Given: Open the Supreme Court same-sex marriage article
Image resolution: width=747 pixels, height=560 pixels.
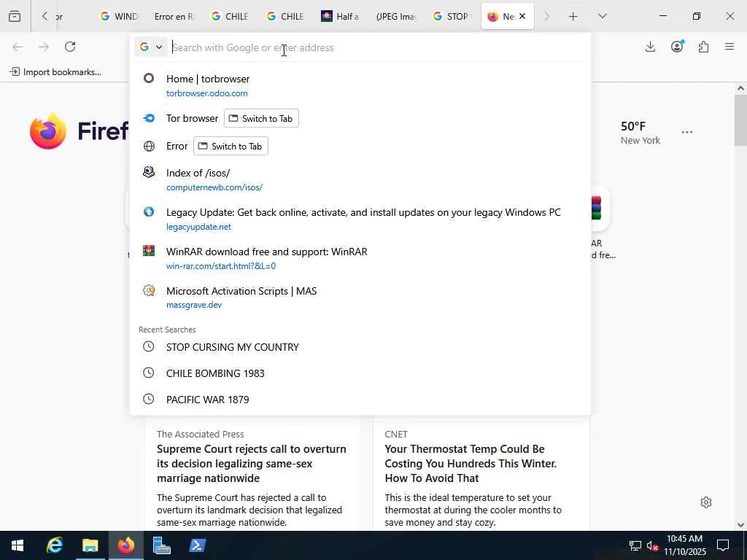Looking at the screenshot, I should click(252, 463).
